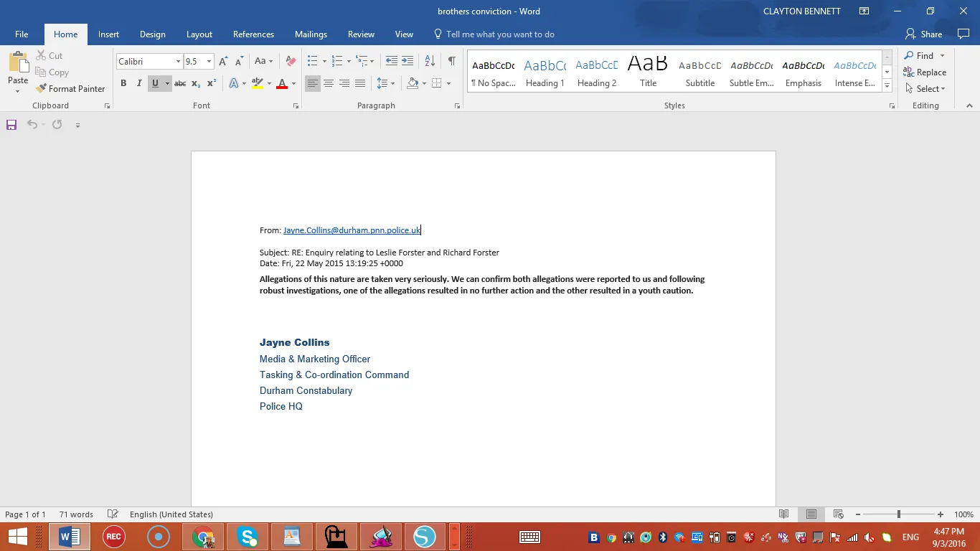The height and width of the screenshot is (551, 980).
Task: Click the Share button
Action: point(924,34)
